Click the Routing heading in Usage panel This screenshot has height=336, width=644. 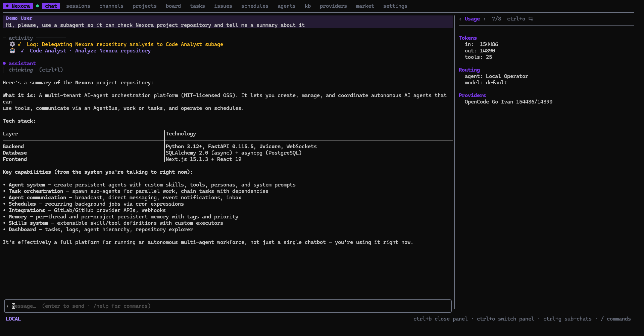pyautogui.click(x=469, y=70)
